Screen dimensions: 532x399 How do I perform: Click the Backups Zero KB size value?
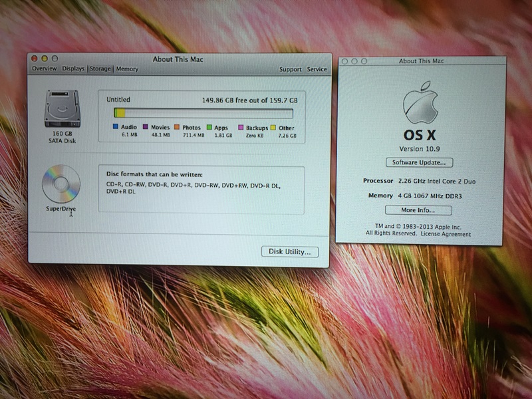pos(255,136)
